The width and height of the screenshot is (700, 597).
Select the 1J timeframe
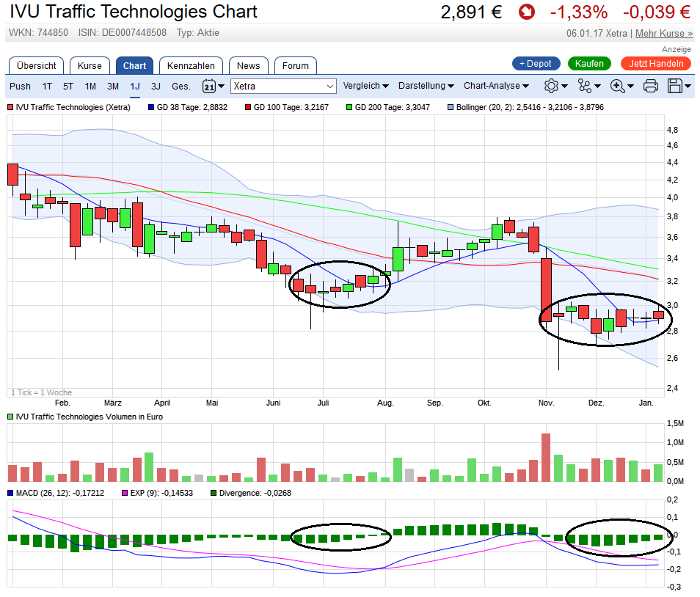pyautogui.click(x=135, y=86)
